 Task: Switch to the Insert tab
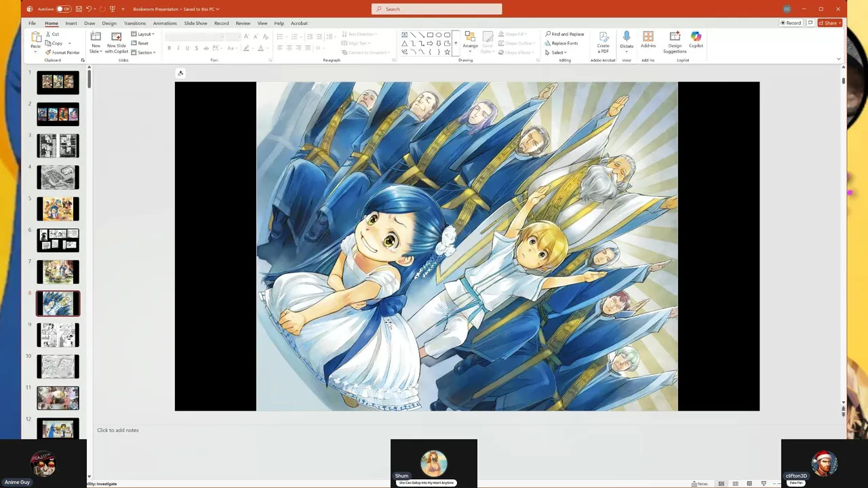point(71,23)
